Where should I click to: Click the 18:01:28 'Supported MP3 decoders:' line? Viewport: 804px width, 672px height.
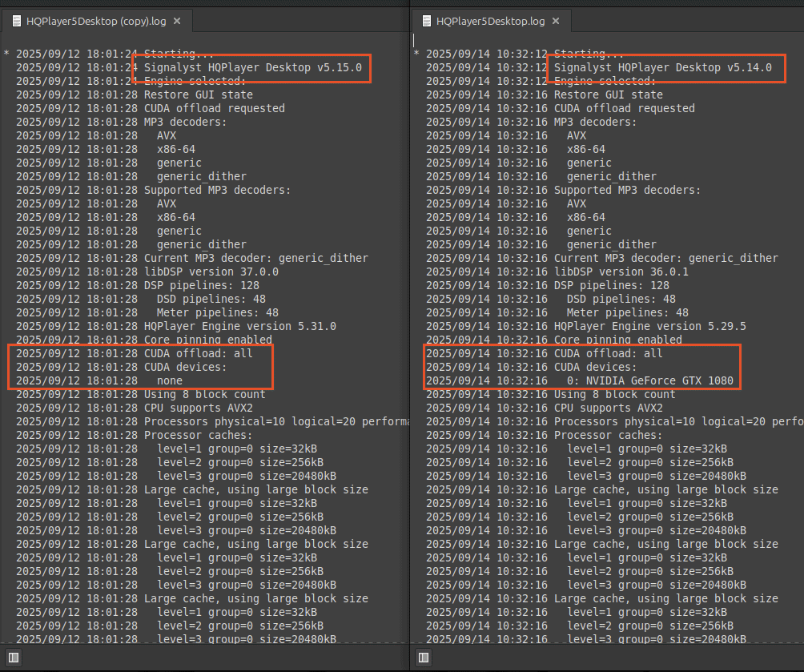(153, 191)
